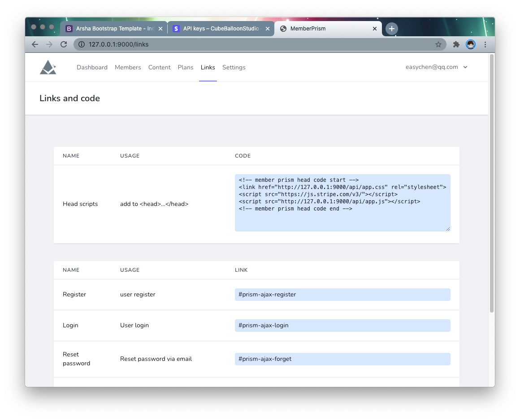Click the 'user register' usage text

click(138, 295)
